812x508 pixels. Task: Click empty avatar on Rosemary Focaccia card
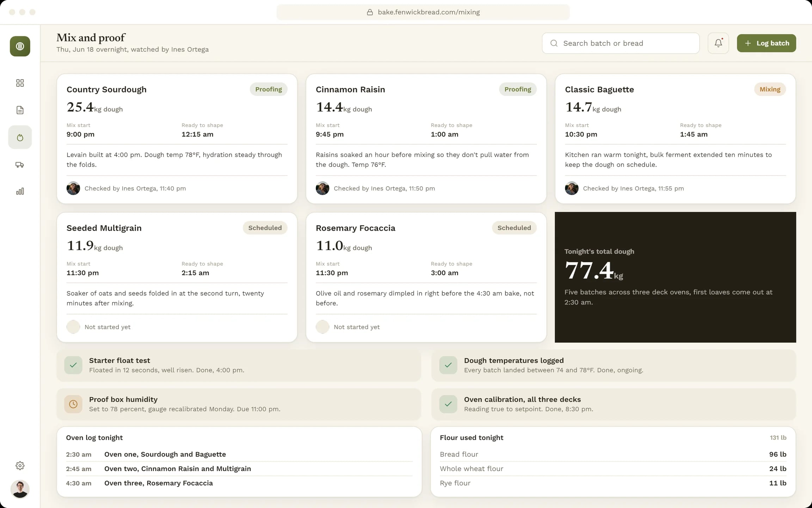[322, 327]
